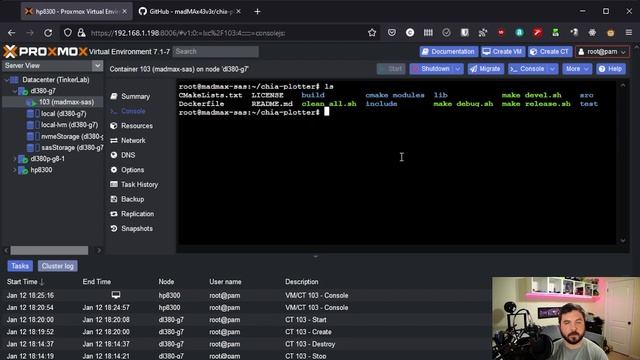
Task: Close the Proxmox browser tab
Action: [x=124, y=11]
